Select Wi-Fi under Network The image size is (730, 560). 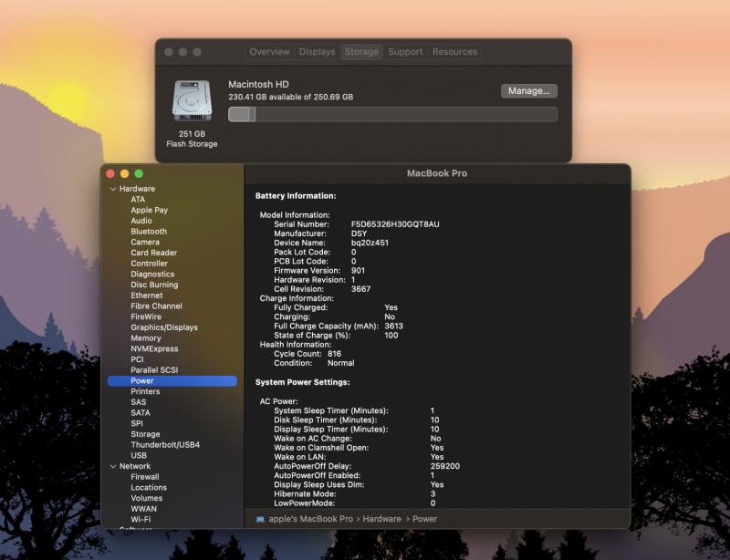tap(141, 520)
